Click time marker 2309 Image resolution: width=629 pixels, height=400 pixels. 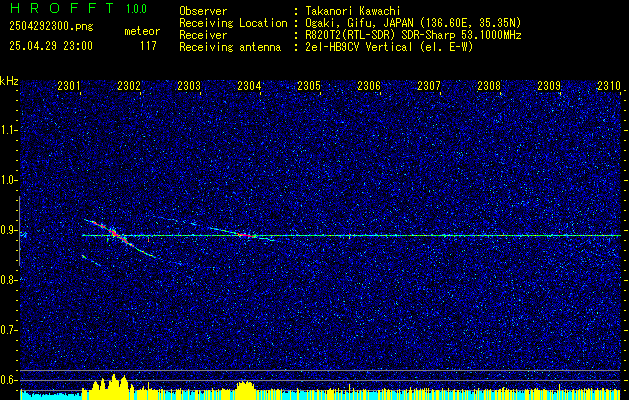549,86
